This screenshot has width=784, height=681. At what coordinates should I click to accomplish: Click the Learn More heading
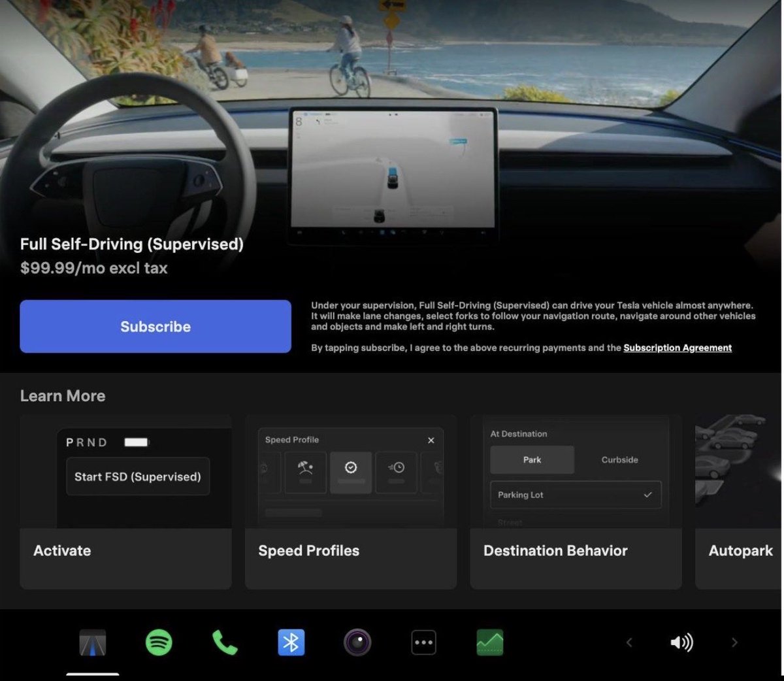coord(63,396)
